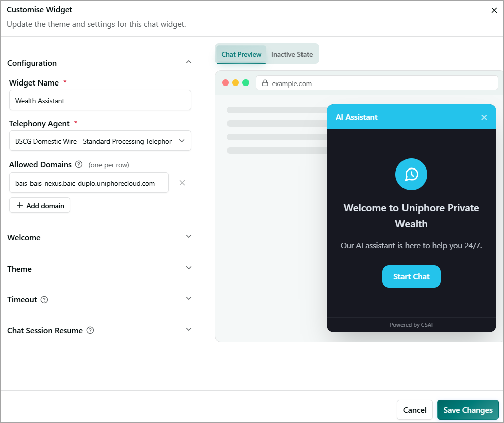
Task: Click the Chat Session Resume help icon
Action: tap(90, 330)
